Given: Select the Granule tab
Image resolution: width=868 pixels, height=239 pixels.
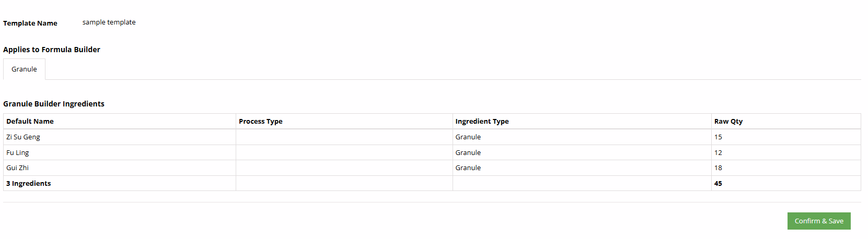Looking at the screenshot, I should click(x=24, y=69).
